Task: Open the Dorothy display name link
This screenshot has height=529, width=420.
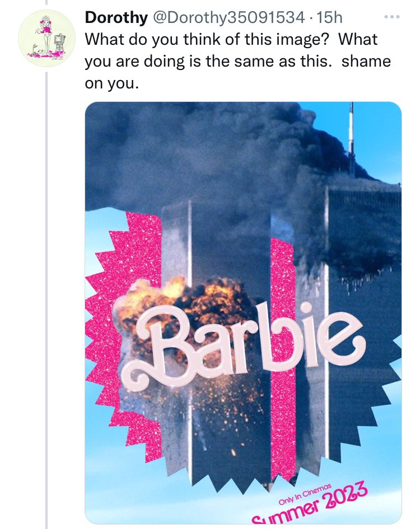Action: [x=116, y=18]
